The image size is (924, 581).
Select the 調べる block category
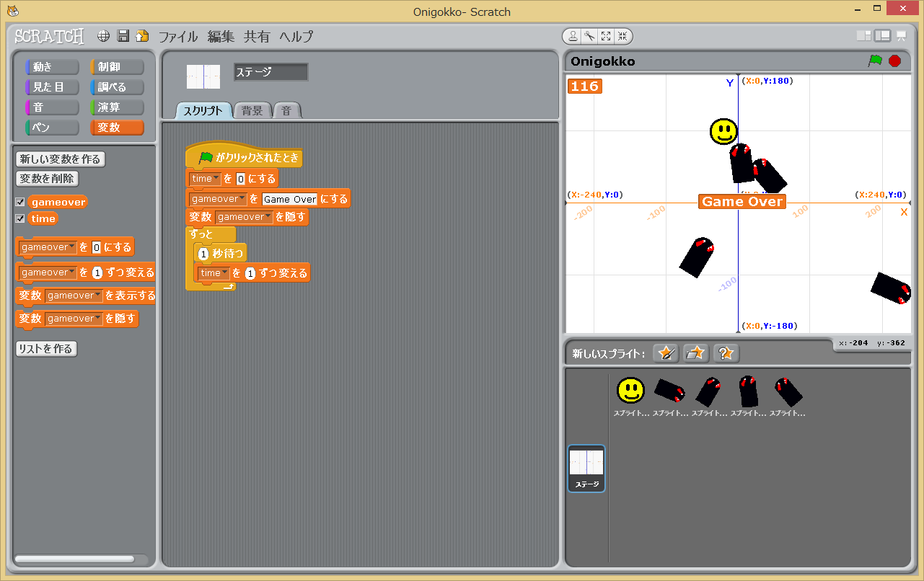(117, 87)
